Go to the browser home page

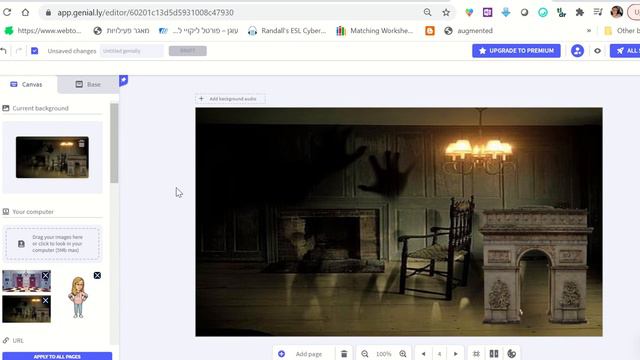pos(25,12)
